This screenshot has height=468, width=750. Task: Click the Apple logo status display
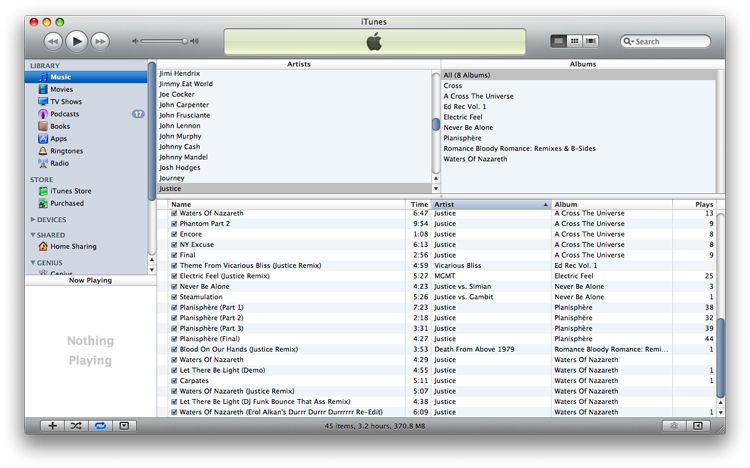(375, 42)
